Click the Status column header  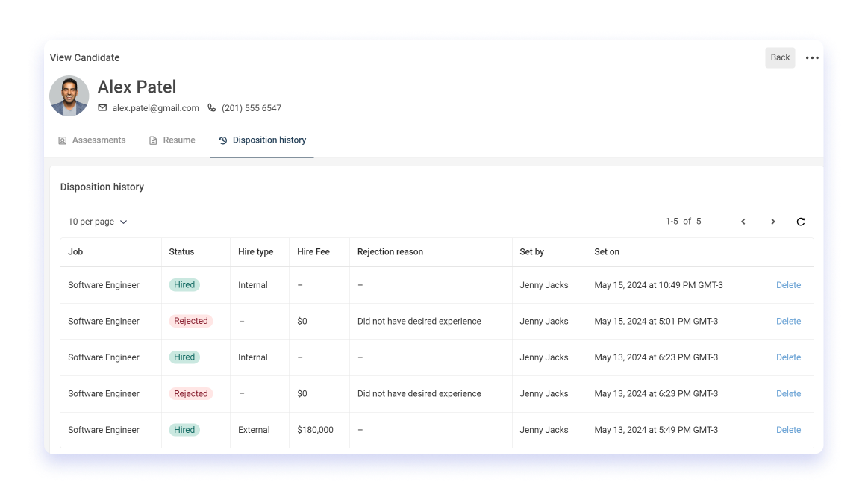[x=181, y=252]
